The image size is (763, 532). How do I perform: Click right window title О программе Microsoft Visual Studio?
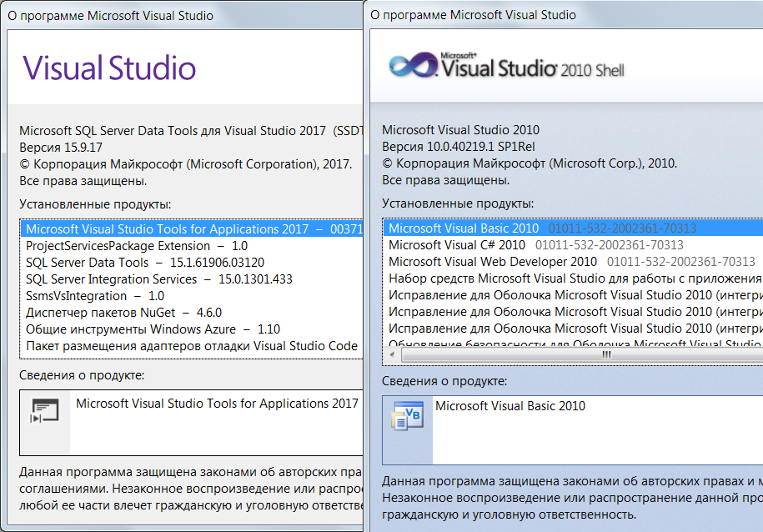coord(473,15)
